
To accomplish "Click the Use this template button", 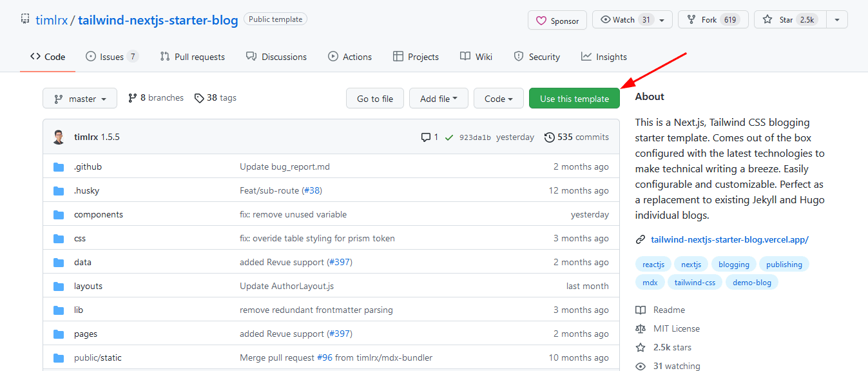I will tap(574, 99).
